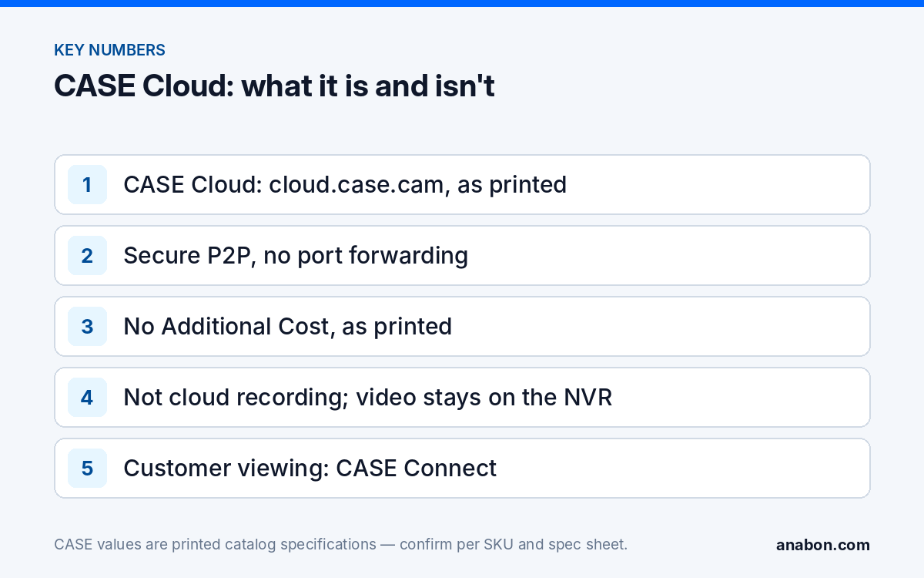Click "Not cloud recording; video stays on the NVR"
Screen dimensions: 924x578
(x=368, y=398)
